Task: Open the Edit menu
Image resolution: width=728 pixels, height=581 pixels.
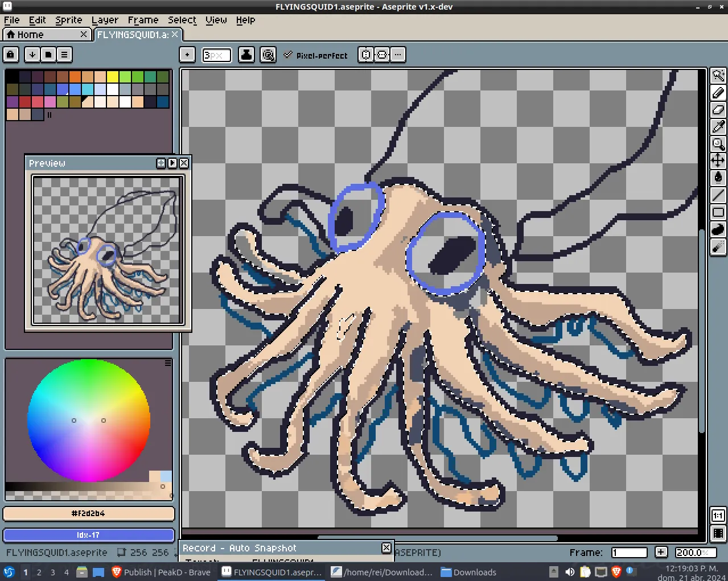Action: pyautogui.click(x=38, y=20)
